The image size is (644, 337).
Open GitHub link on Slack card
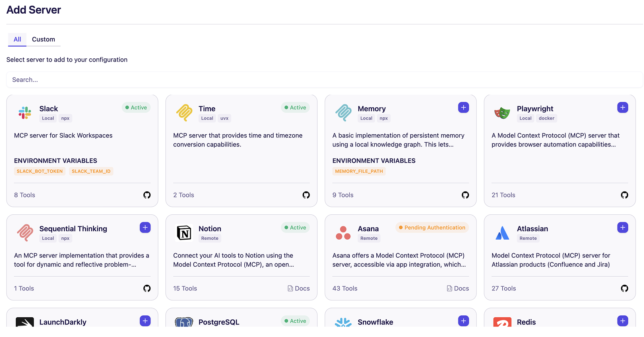point(147,195)
